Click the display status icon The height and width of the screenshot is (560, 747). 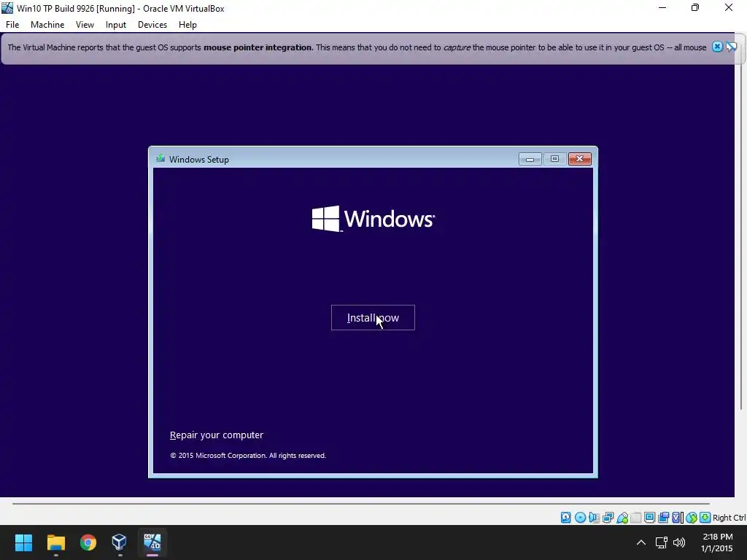pyautogui.click(x=649, y=518)
